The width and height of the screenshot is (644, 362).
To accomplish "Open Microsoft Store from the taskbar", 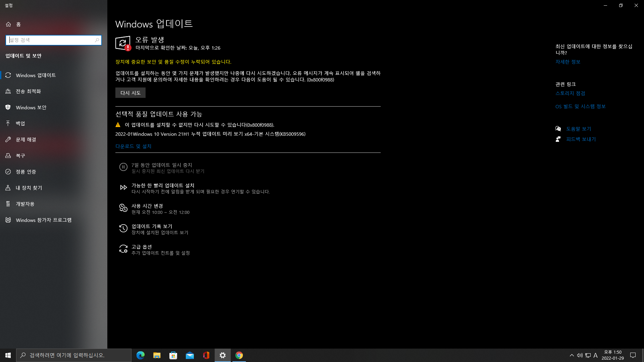I will click(173, 355).
